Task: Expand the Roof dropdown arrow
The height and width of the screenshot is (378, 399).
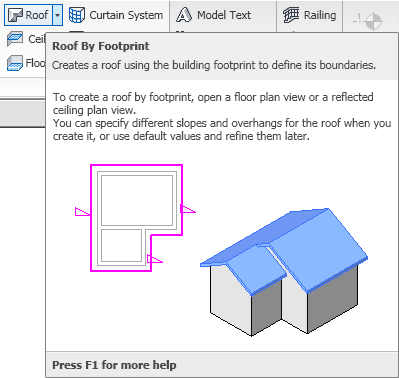Action: [57, 15]
